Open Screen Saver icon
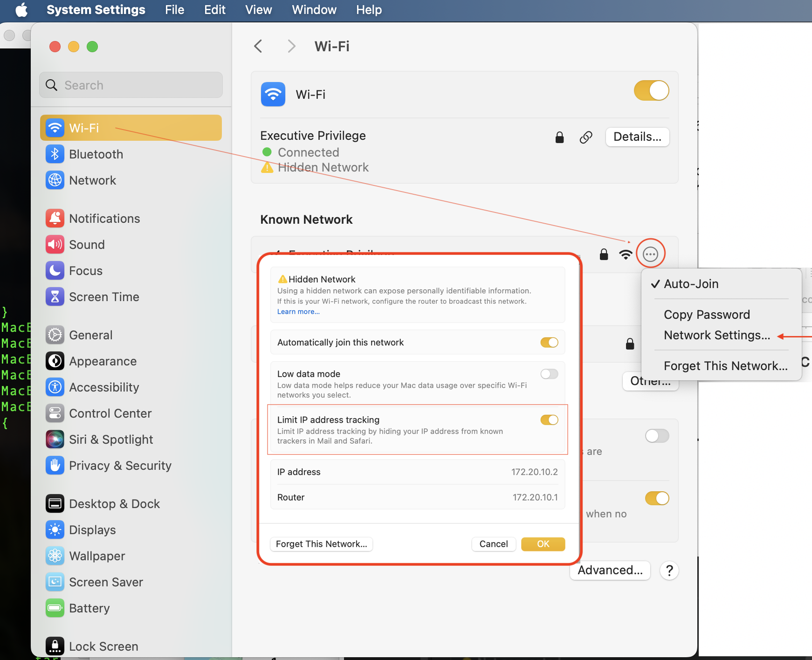Viewport: 812px width, 660px height. pyautogui.click(x=55, y=582)
